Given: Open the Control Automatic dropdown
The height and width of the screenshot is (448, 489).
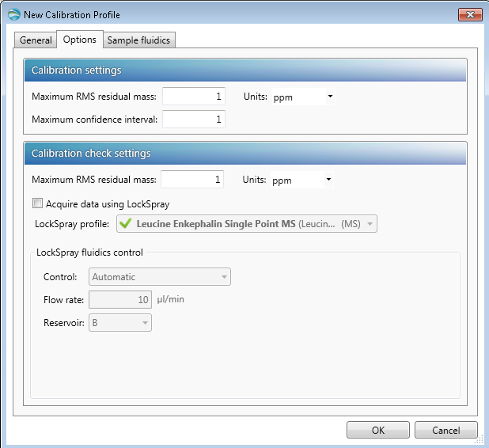Looking at the screenshot, I should [x=160, y=277].
